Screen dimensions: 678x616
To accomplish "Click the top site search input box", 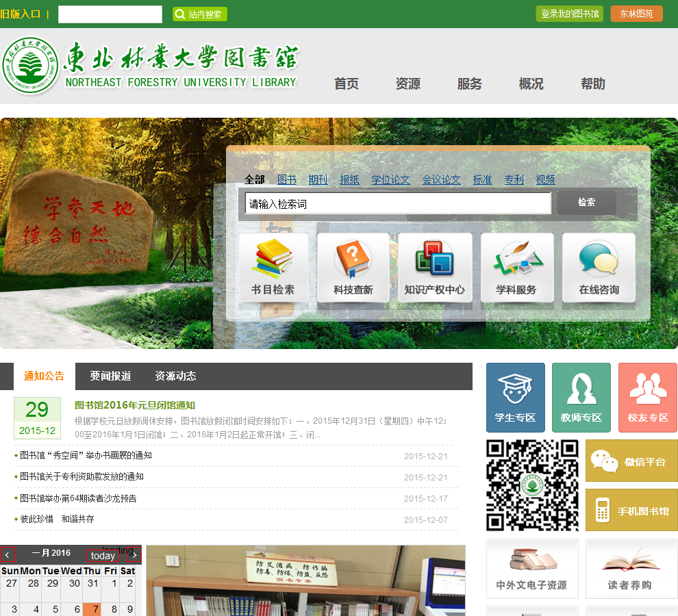I will click(x=110, y=14).
